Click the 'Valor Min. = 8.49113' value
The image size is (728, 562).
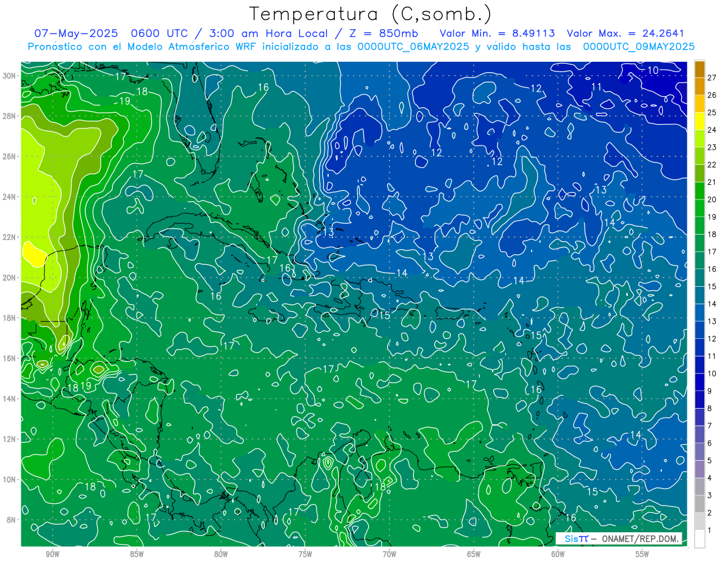pyautogui.click(x=496, y=33)
